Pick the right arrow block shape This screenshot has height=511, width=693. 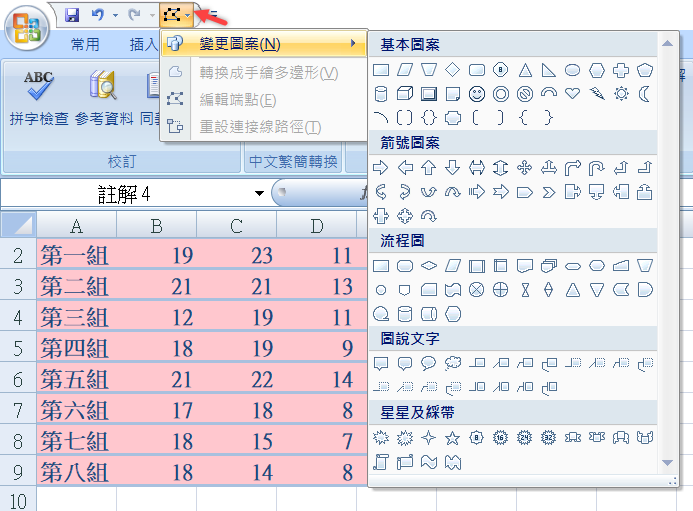381,168
